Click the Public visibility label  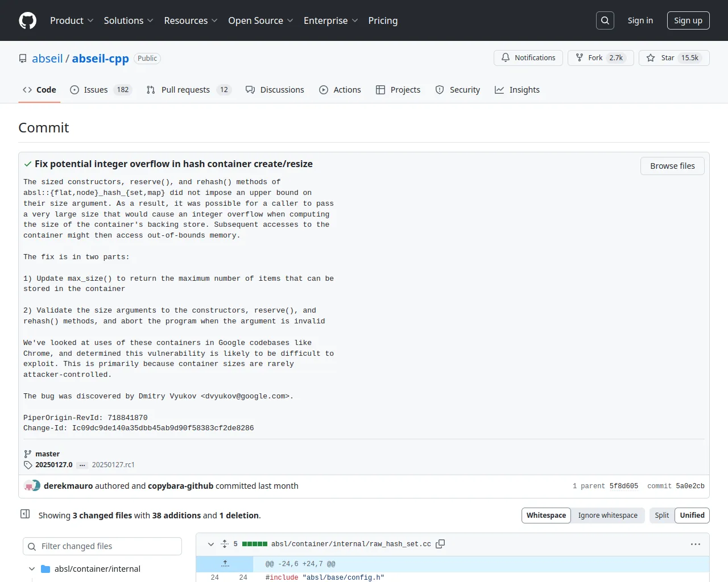(147, 59)
